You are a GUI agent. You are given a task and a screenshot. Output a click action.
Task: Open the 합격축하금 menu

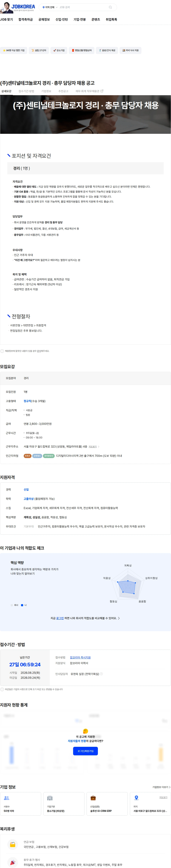coord(26,20)
